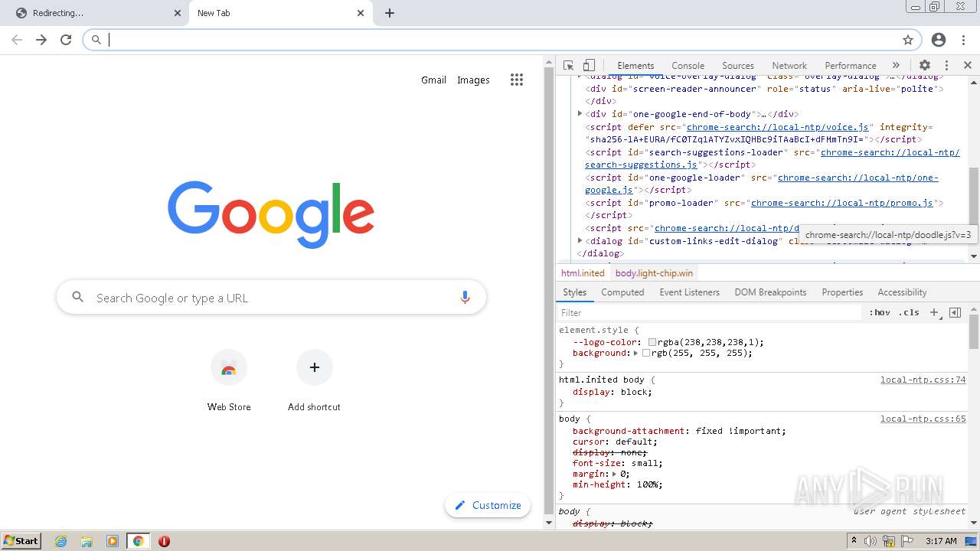The height and width of the screenshot is (551, 980).
Task: Click the display: block declaration
Action: pos(612,392)
